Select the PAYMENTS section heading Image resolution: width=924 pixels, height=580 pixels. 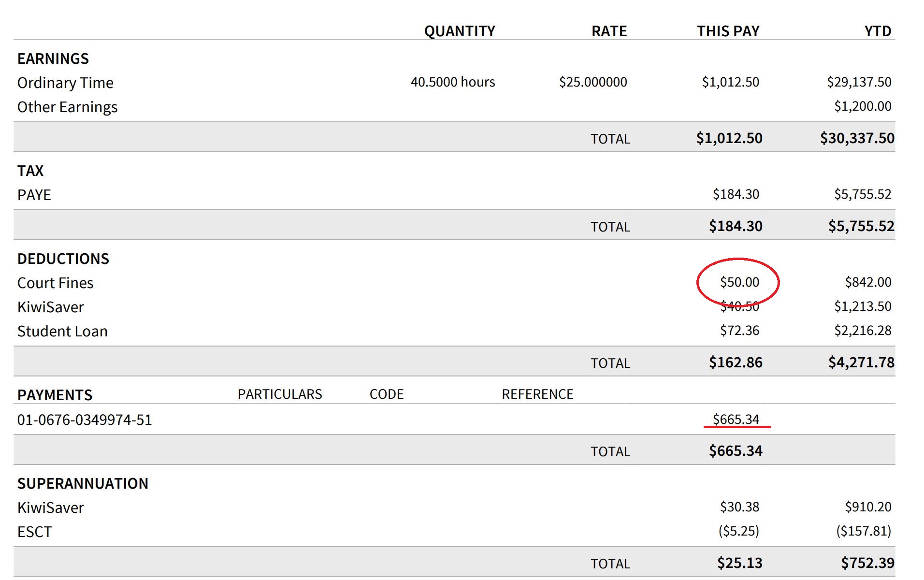(55, 395)
